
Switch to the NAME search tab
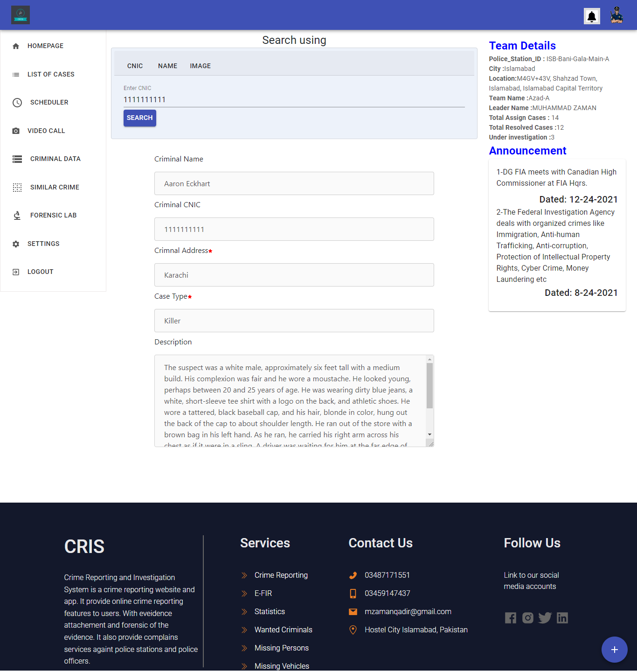167,66
